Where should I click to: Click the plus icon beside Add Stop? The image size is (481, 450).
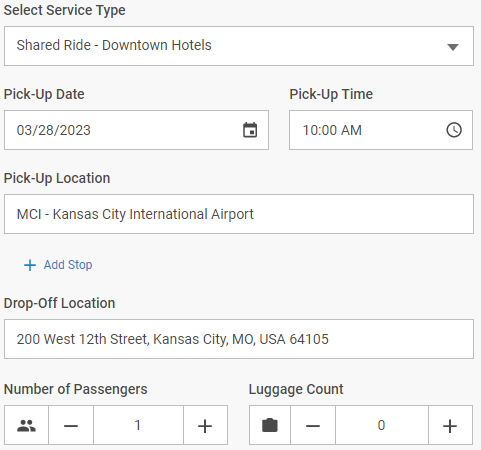[x=30, y=265]
